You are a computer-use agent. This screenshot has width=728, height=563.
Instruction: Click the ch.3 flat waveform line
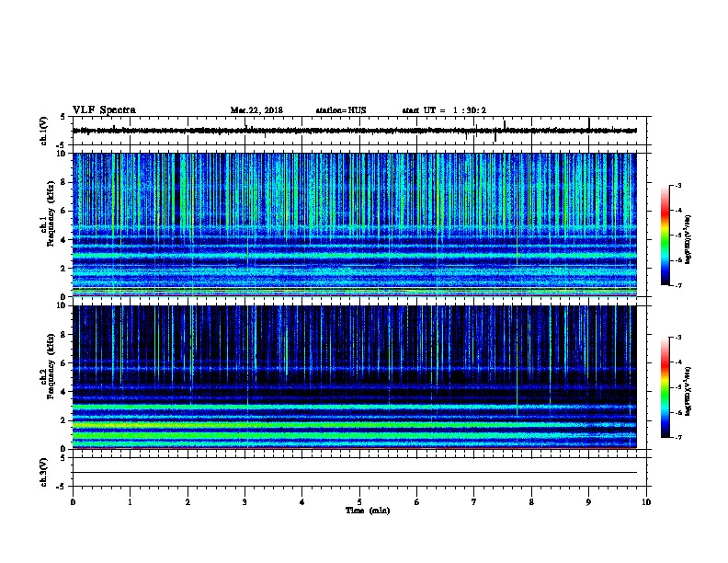point(355,473)
